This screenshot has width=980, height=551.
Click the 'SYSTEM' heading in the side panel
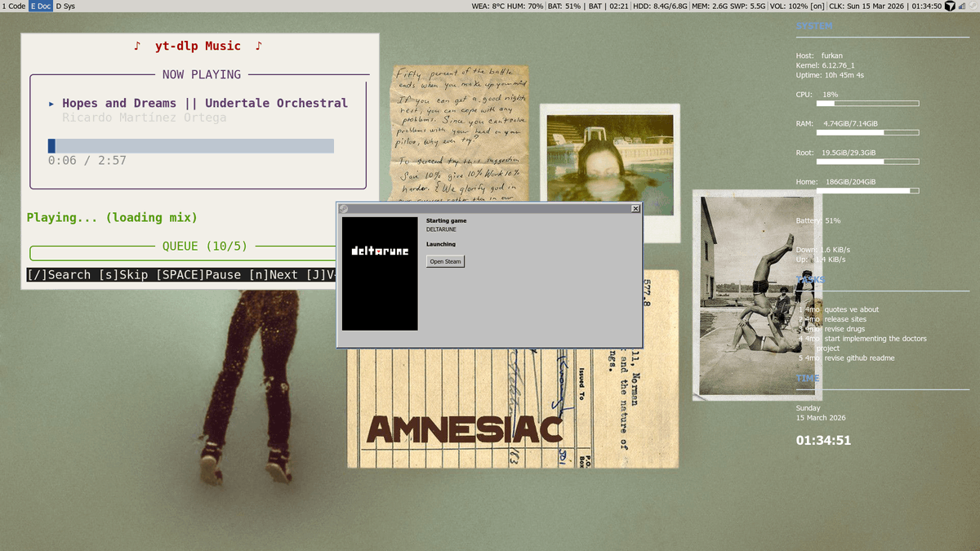(814, 26)
